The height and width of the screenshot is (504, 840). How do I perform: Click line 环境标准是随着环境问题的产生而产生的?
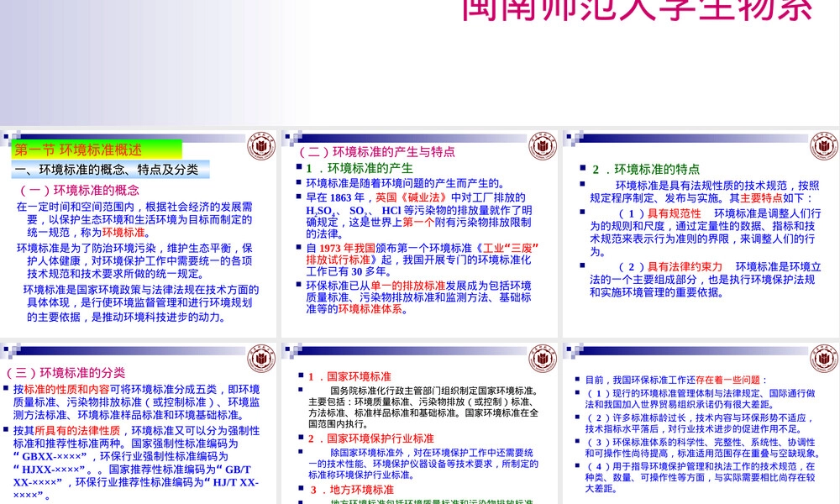[405, 183]
